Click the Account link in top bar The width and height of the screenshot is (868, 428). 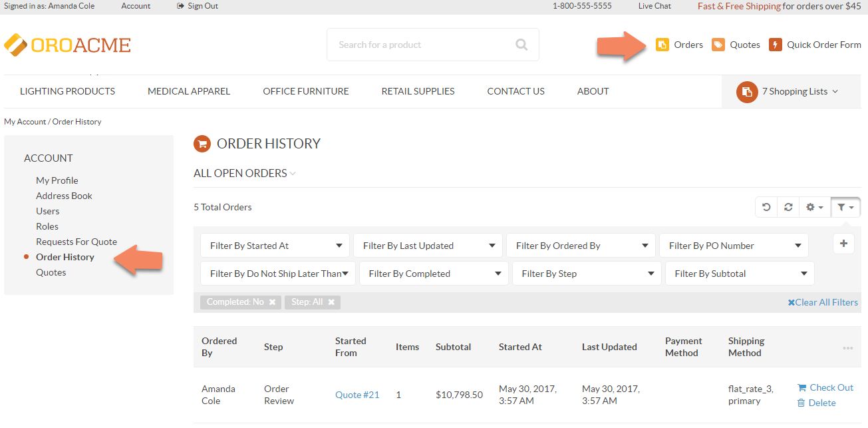click(x=136, y=6)
